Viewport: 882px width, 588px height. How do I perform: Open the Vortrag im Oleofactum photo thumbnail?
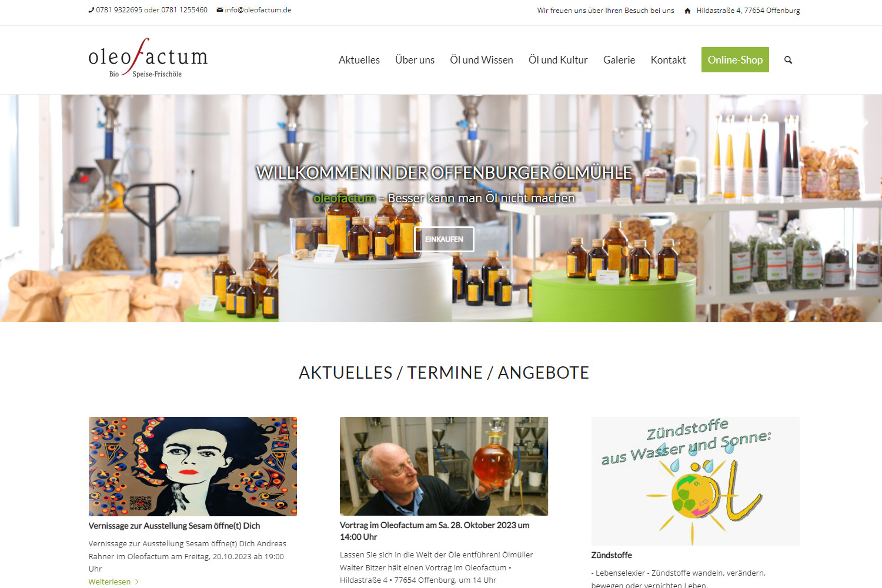pos(444,466)
